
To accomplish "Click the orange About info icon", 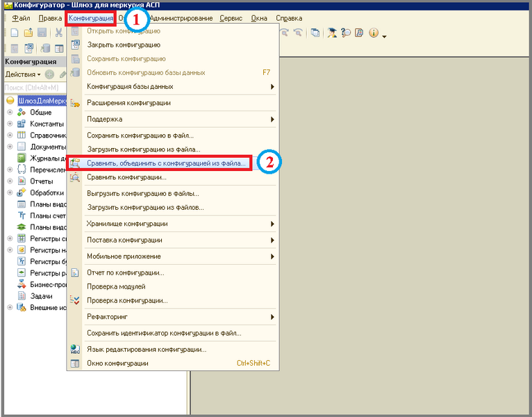I will pos(374,33).
